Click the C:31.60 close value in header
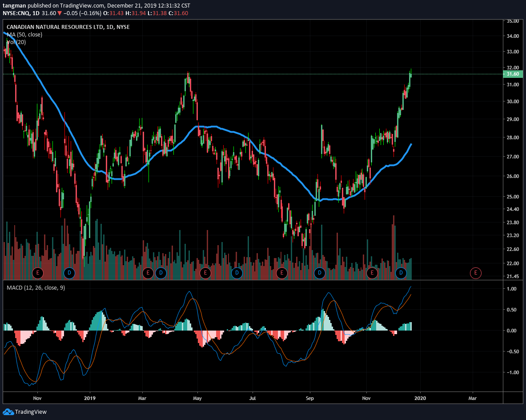 [x=178, y=13]
